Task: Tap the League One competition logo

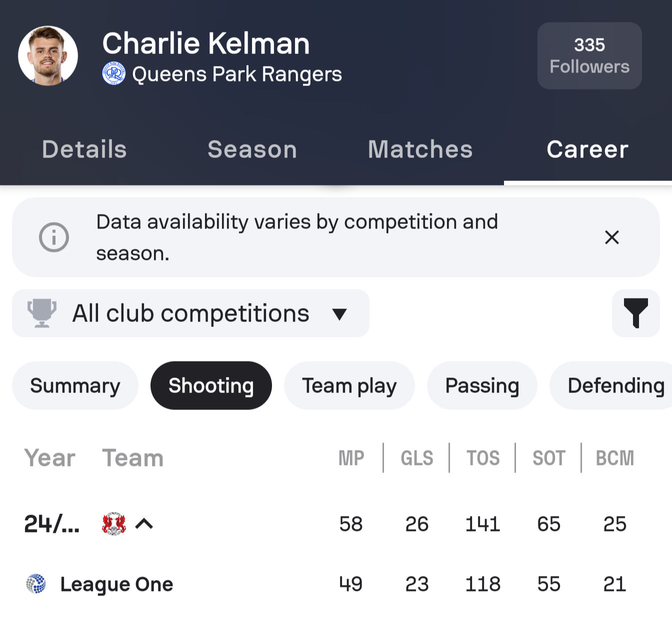Action: (x=36, y=583)
